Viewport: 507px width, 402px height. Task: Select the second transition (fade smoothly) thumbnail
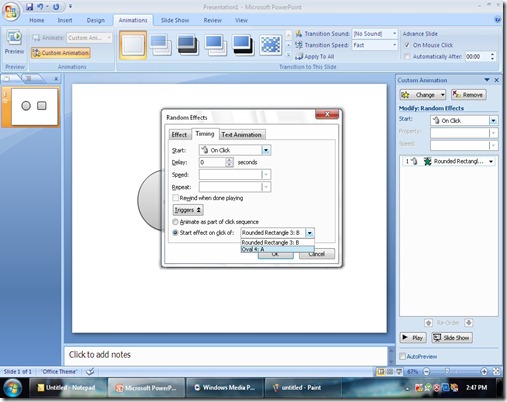(160, 45)
